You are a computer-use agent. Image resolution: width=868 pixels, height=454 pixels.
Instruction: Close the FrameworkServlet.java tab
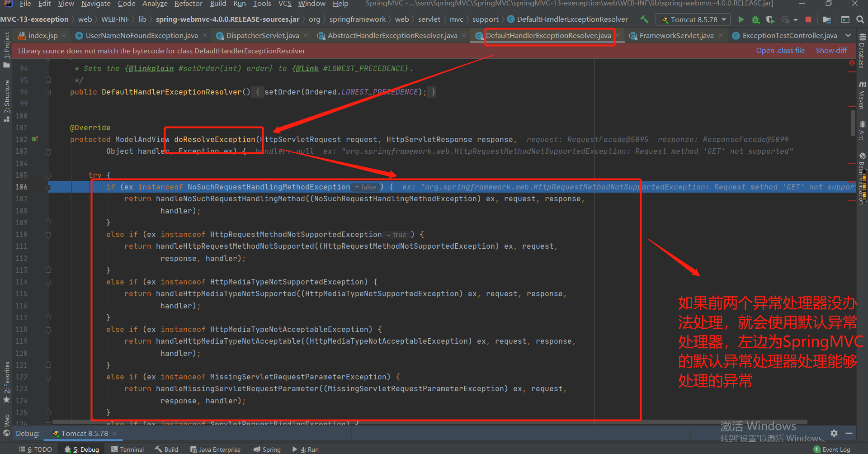click(720, 35)
